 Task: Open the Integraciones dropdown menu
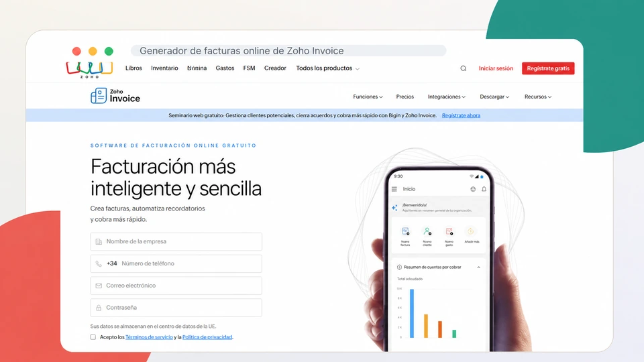point(447,97)
